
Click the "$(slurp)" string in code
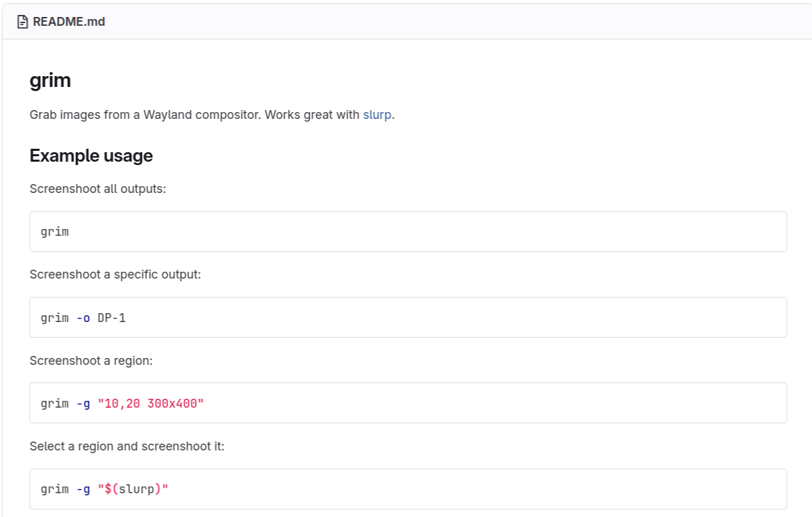(132, 489)
